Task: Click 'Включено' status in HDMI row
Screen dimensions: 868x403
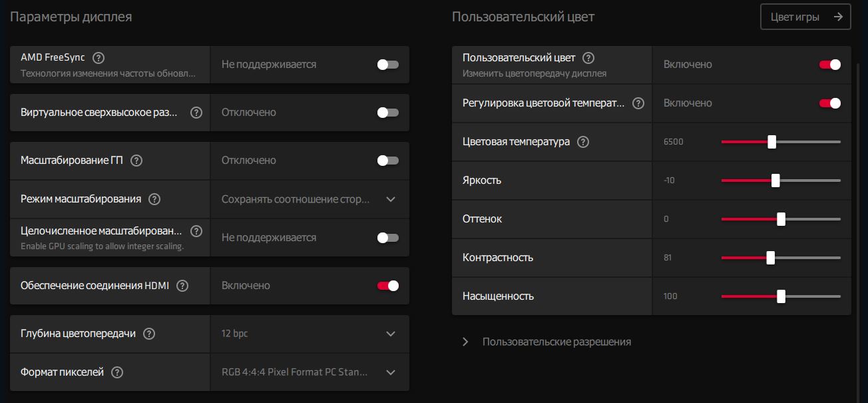Action: tap(246, 286)
